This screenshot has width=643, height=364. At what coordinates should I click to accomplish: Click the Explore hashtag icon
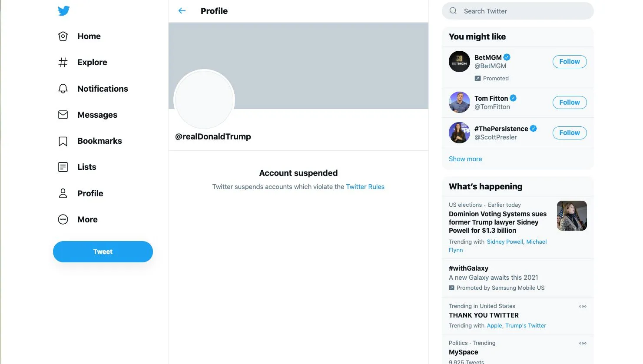[x=63, y=63]
